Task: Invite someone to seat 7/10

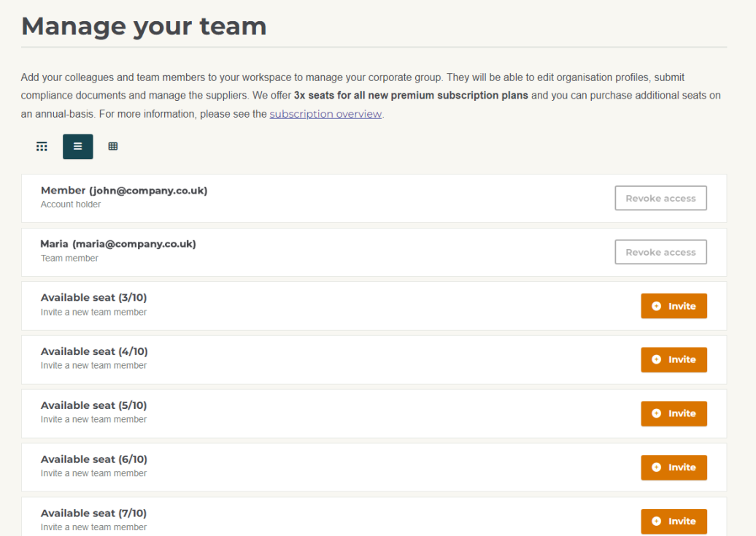Action: pos(674,521)
